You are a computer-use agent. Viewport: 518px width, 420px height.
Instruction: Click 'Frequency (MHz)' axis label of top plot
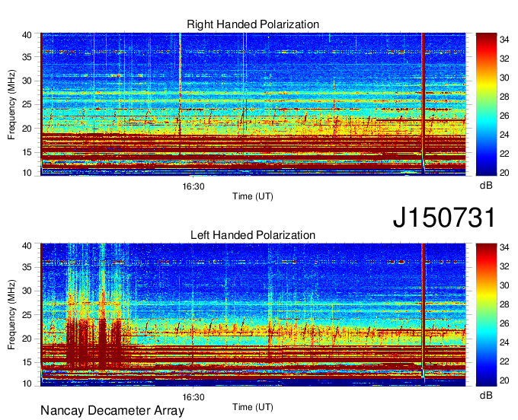(11, 104)
